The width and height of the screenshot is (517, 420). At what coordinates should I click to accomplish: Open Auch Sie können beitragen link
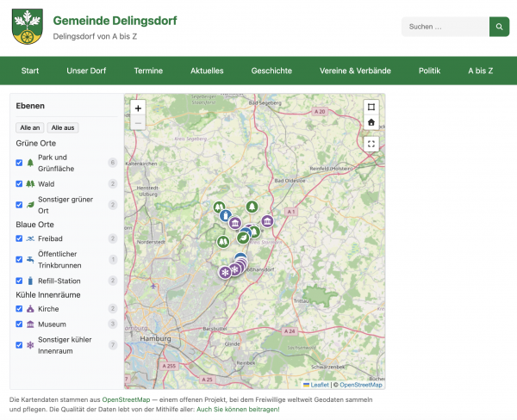tap(238, 410)
